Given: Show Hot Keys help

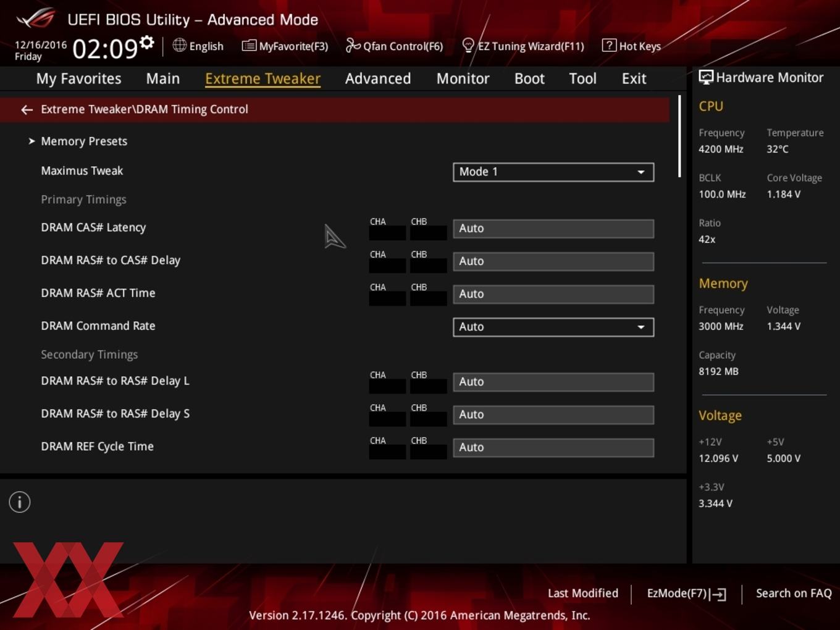Looking at the screenshot, I should pyautogui.click(x=631, y=46).
